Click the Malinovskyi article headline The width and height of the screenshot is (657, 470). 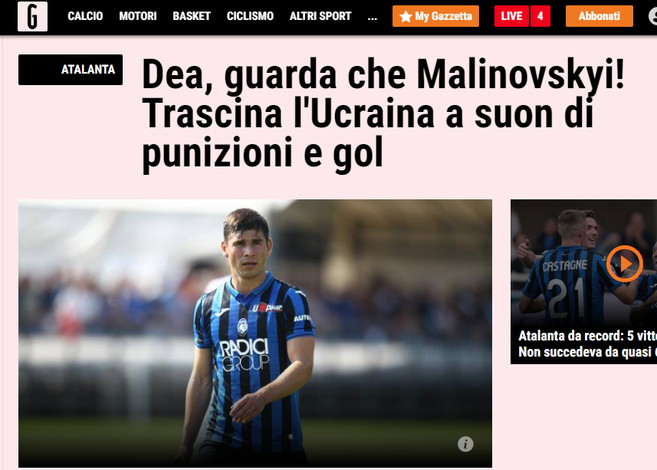coord(383,114)
